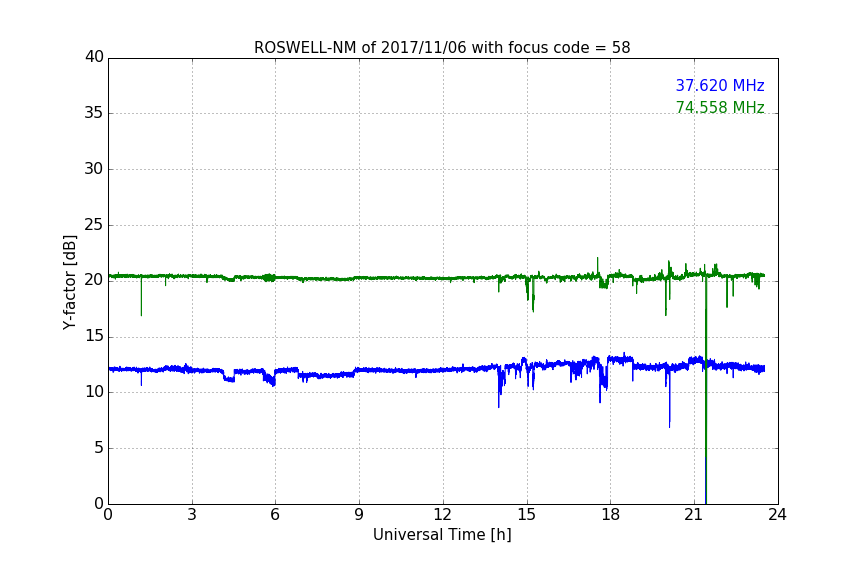Click the y-axis tick label "25"
This screenshot has height=576, width=864.
(x=94, y=224)
